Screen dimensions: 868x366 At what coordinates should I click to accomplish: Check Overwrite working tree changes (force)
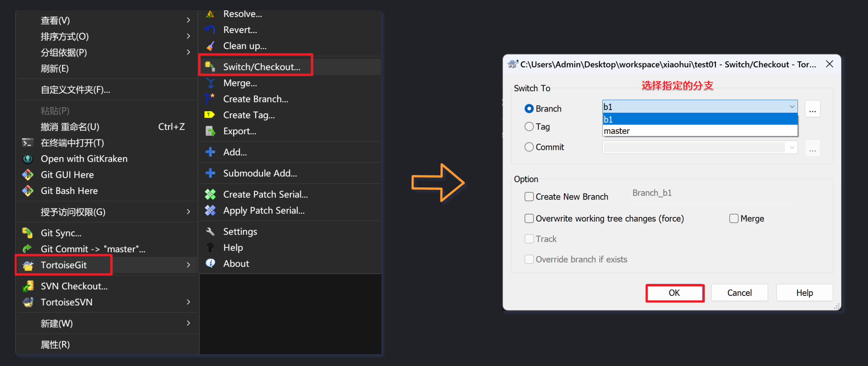pyautogui.click(x=529, y=219)
